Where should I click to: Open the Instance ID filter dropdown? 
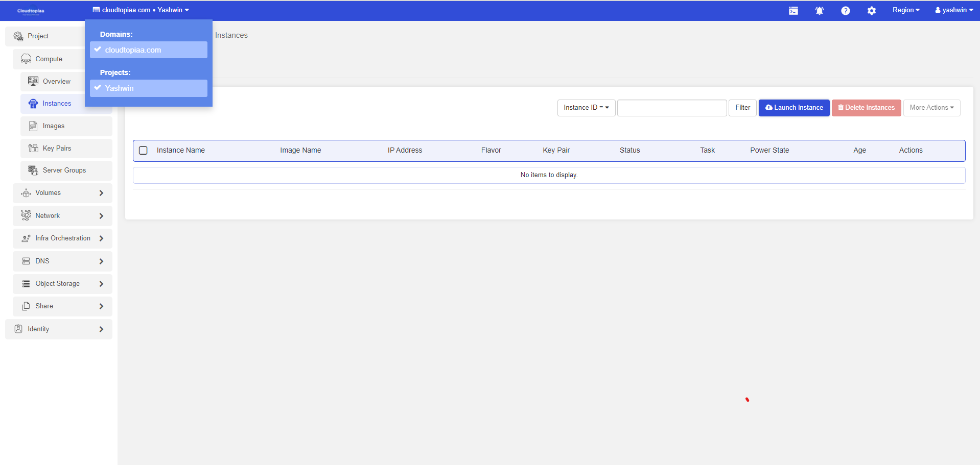[586, 108]
